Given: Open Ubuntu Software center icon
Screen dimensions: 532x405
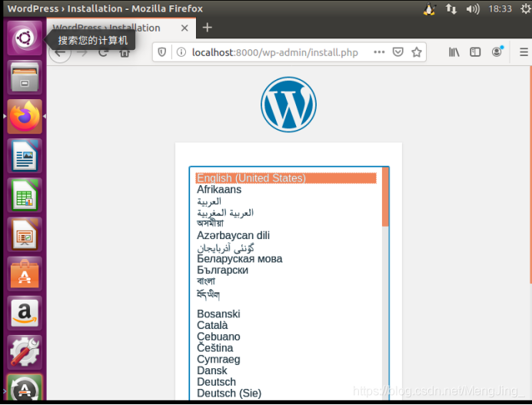Looking at the screenshot, I should pos(25,274).
